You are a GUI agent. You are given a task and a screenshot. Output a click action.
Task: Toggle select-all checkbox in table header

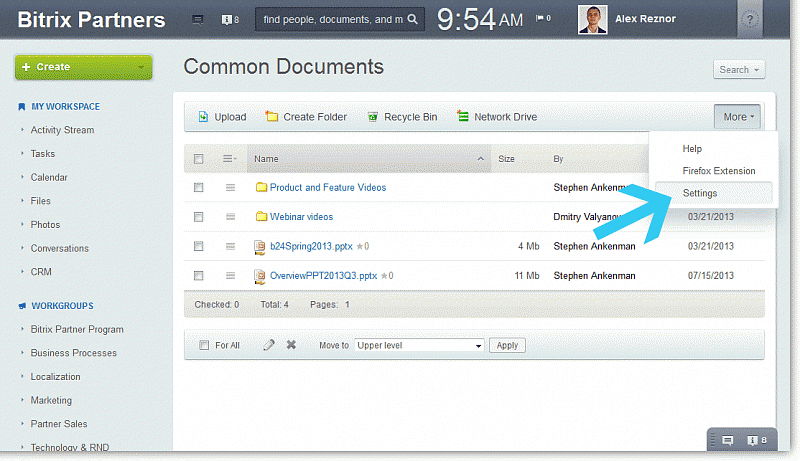point(198,159)
